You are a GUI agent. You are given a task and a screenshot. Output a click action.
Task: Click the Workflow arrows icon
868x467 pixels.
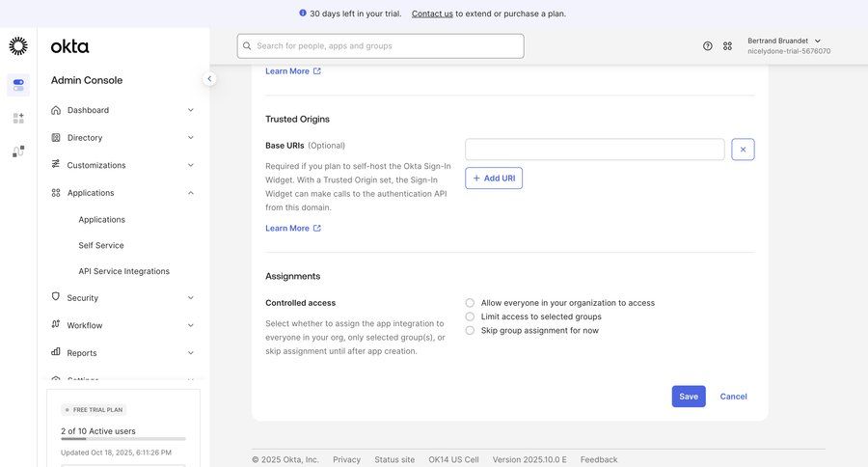tap(56, 324)
